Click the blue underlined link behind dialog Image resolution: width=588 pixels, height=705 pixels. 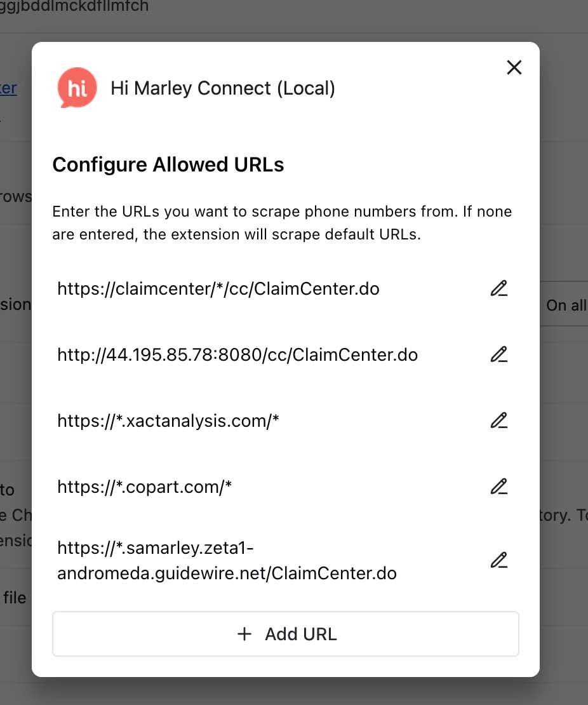(x=9, y=89)
